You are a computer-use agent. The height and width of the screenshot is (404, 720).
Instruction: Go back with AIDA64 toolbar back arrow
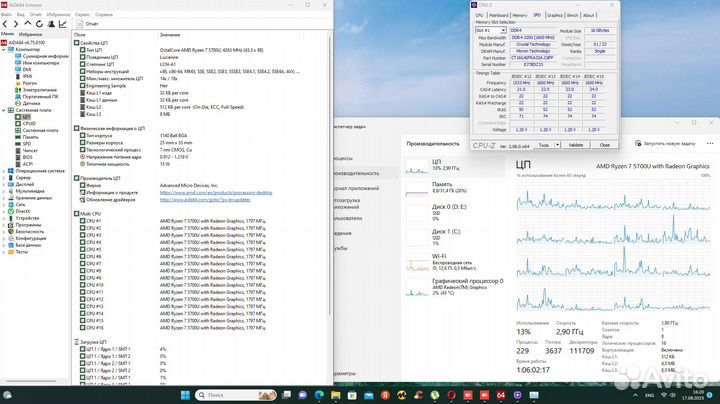coord(5,24)
